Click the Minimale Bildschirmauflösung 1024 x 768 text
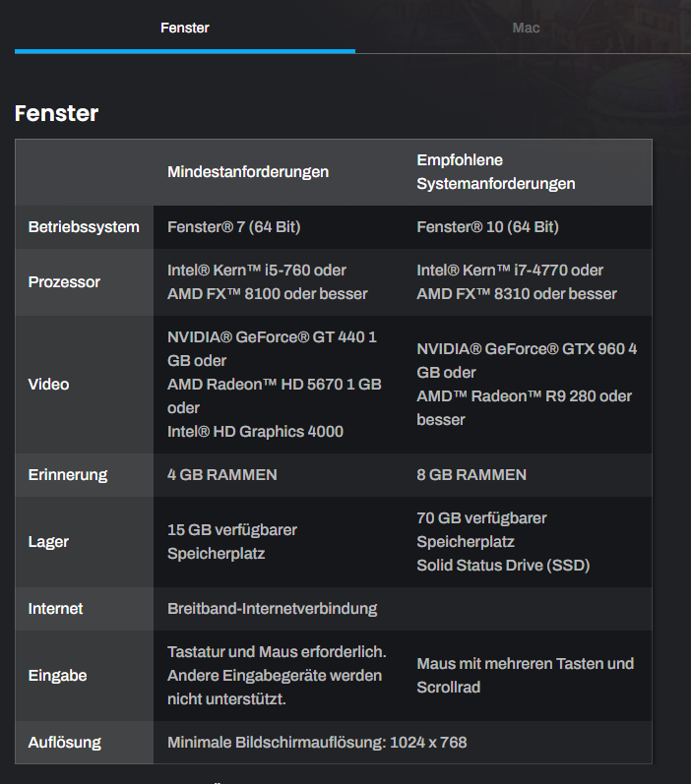 pyautogui.click(x=317, y=743)
